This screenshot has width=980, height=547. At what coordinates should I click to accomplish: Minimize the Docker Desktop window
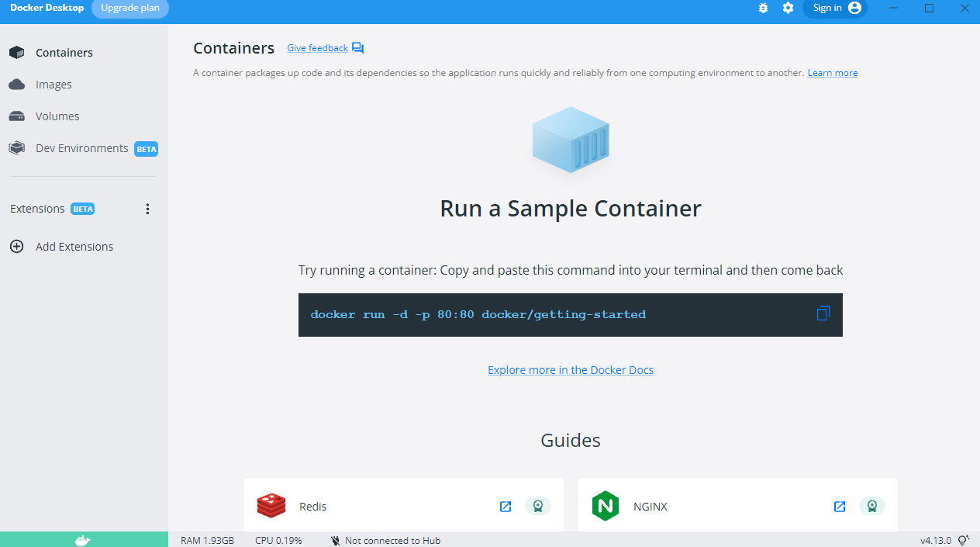pyautogui.click(x=894, y=8)
